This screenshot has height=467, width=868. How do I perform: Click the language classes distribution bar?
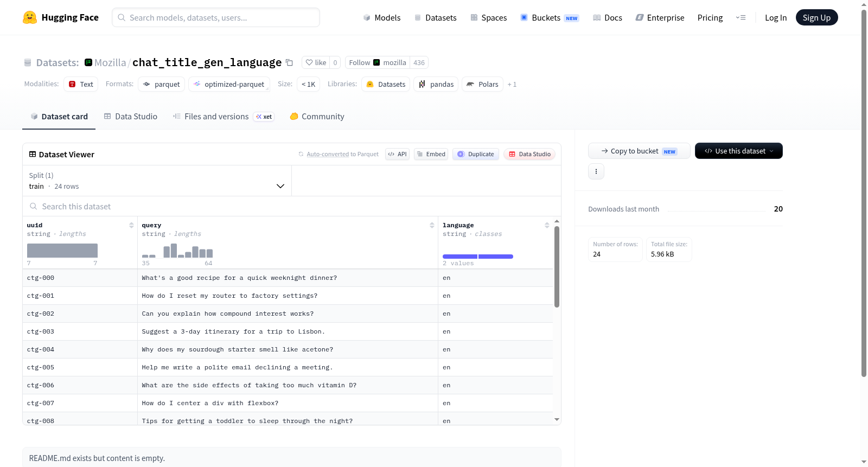pos(478,257)
